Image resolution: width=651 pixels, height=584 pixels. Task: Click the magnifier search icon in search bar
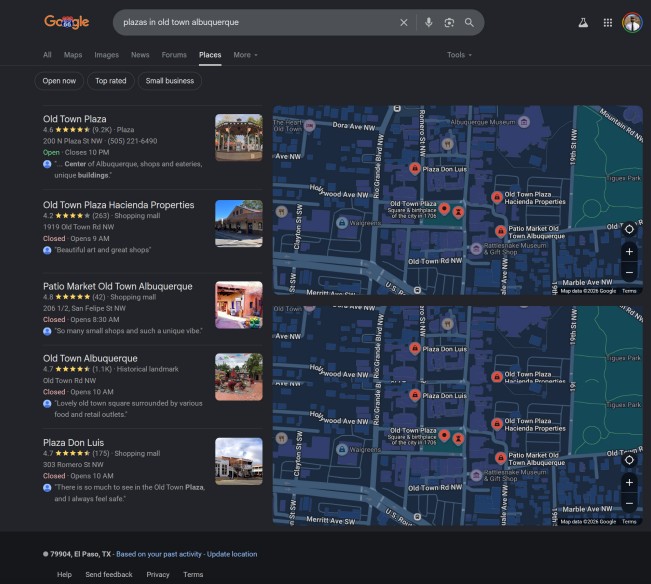pyautogui.click(x=469, y=22)
